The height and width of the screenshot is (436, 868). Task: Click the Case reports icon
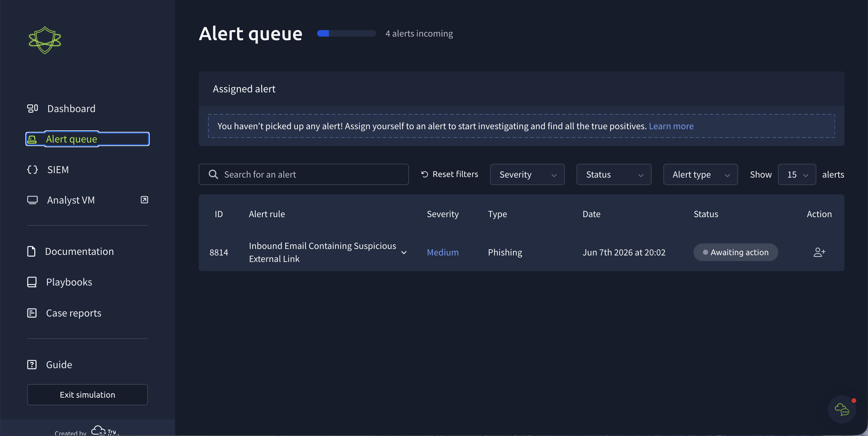pyautogui.click(x=32, y=313)
